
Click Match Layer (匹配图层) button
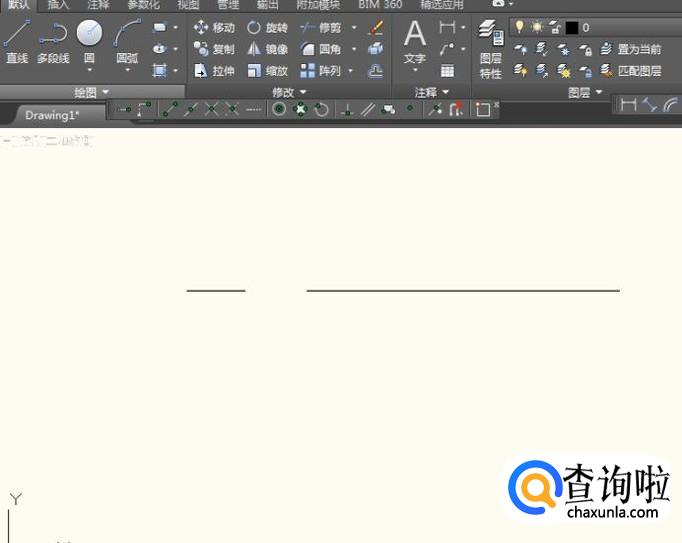click(x=631, y=70)
